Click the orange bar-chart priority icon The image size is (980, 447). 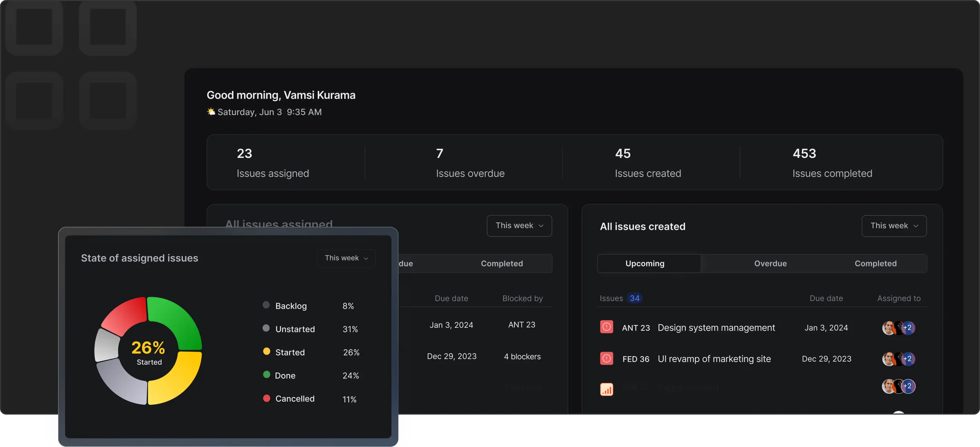[606, 389]
